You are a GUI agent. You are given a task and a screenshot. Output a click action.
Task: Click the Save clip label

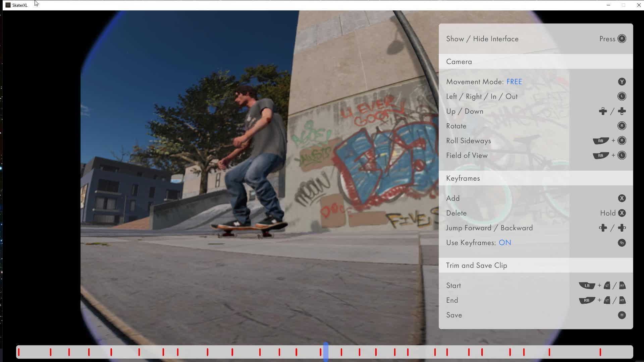tap(454, 315)
